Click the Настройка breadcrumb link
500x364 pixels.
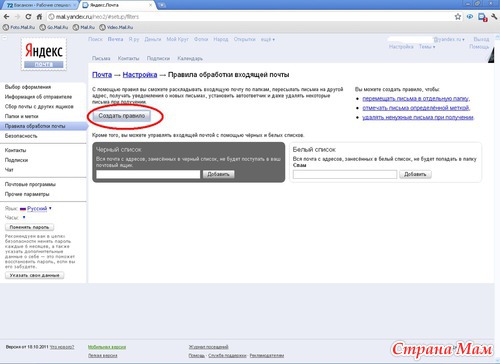pos(140,75)
